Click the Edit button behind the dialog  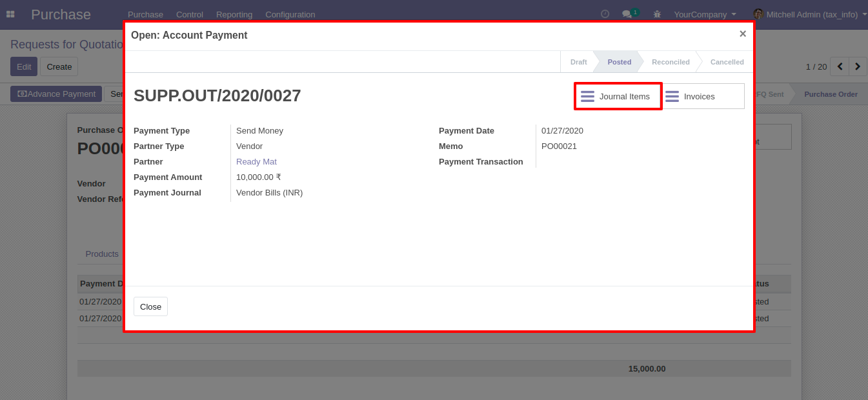click(x=24, y=66)
